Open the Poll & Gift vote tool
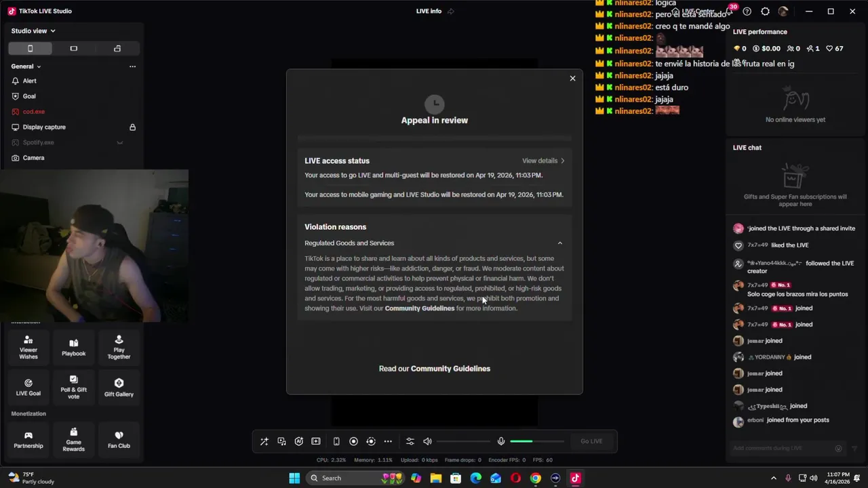 click(x=74, y=387)
